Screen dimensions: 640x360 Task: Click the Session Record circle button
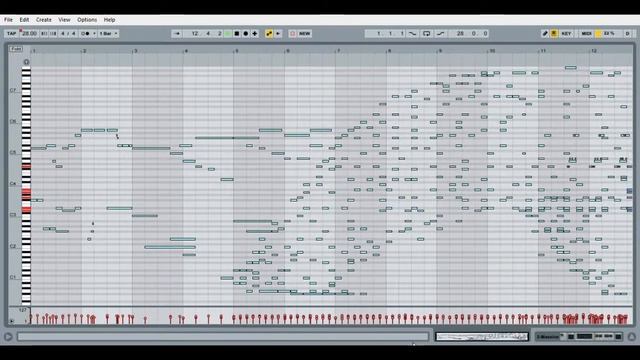click(x=293, y=33)
